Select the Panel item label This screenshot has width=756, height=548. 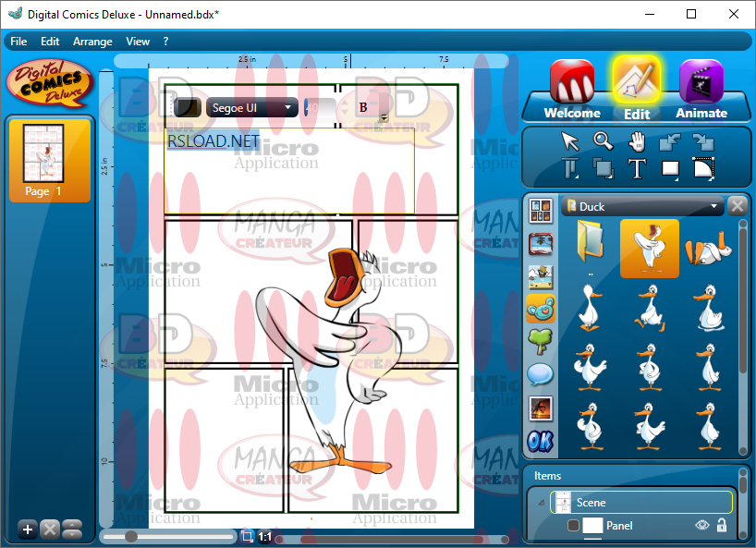pos(619,525)
